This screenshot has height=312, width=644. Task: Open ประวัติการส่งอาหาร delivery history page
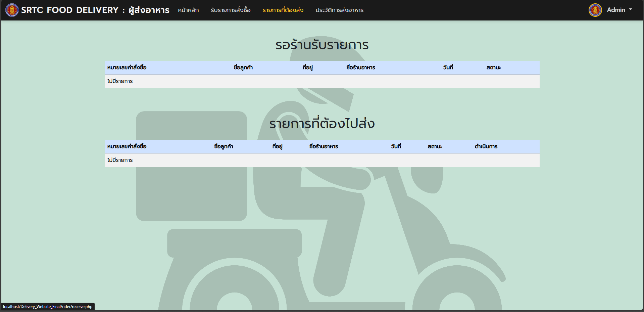[339, 10]
